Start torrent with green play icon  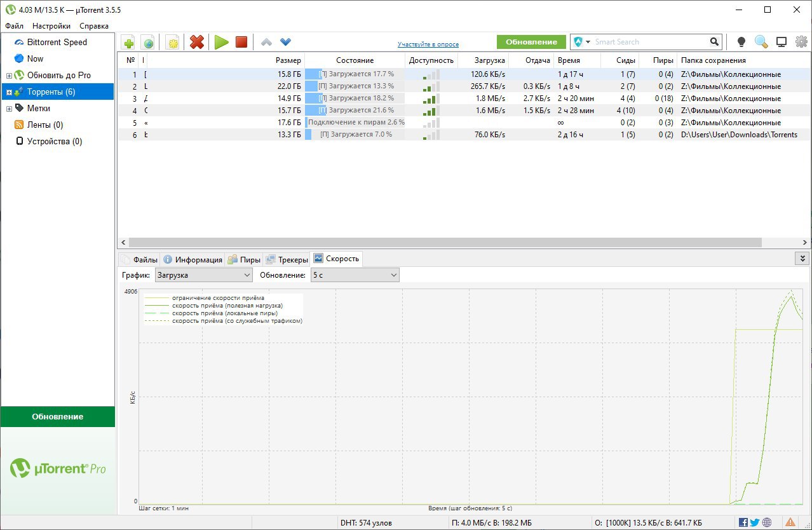point(221,42)
